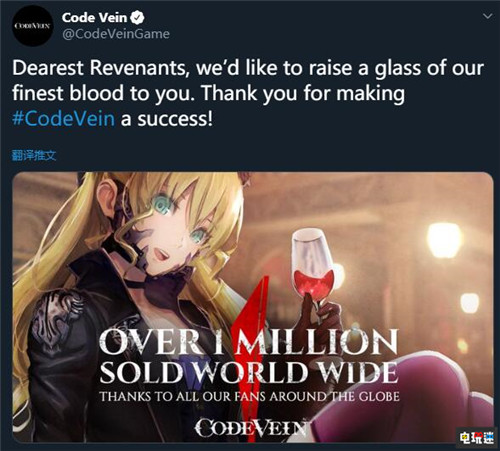500x451 pixels.
Task: Click the SOLD WORLD WIDE text
Action: (249, 372)
